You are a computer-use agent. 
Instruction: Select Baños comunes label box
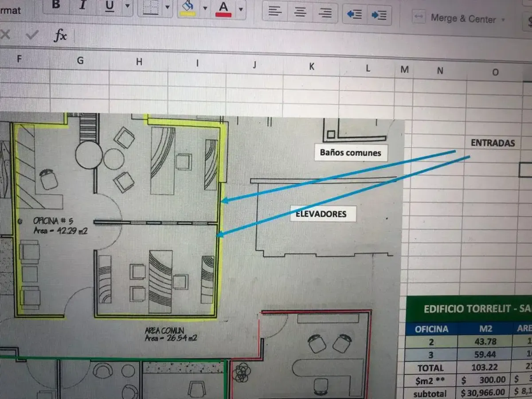point(351,153)
